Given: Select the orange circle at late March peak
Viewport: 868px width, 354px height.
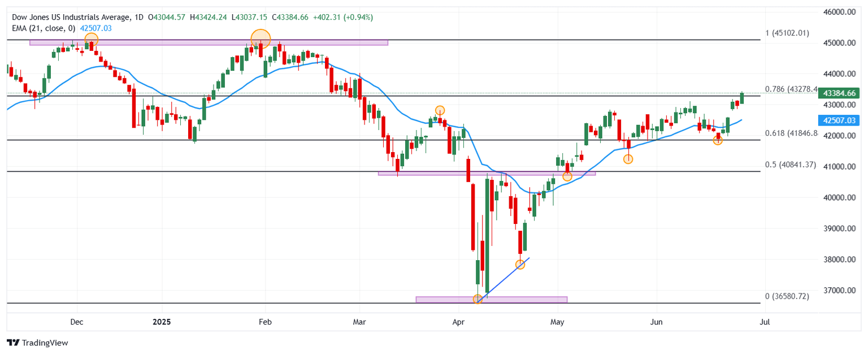Looking at the screenshot, I should tap(440, 110).
